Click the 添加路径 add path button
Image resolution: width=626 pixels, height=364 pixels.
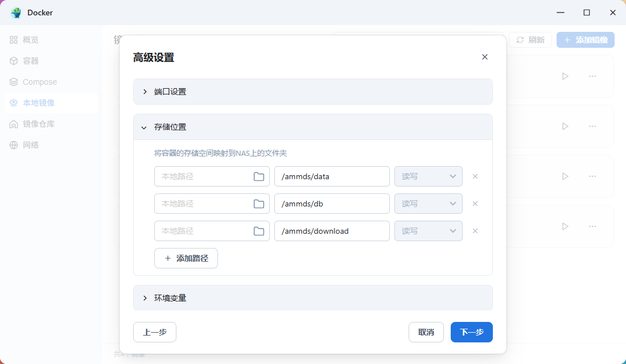pyautogui.click(x=186, y=258)
